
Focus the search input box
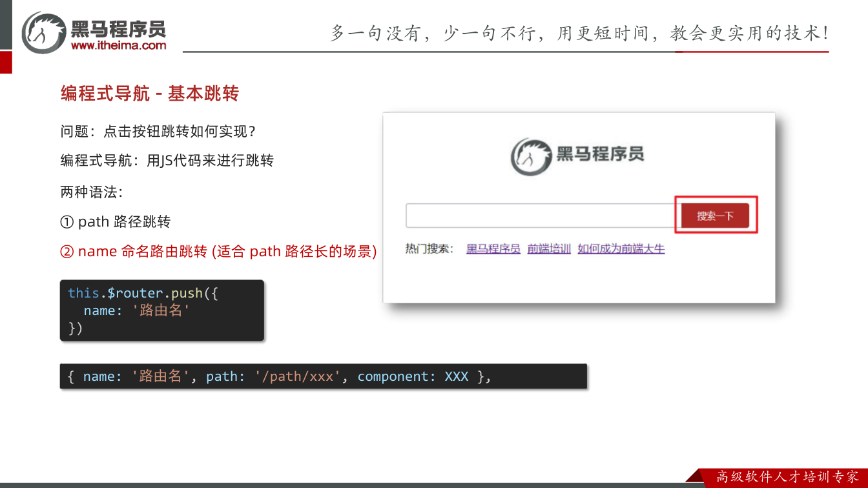pyautogui.click(x=543, y=216)
